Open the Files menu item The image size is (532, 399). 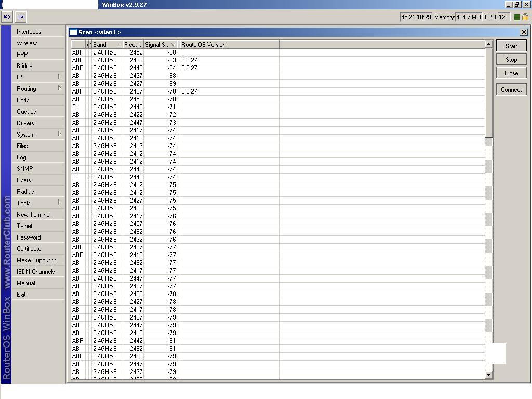point(38,146)
